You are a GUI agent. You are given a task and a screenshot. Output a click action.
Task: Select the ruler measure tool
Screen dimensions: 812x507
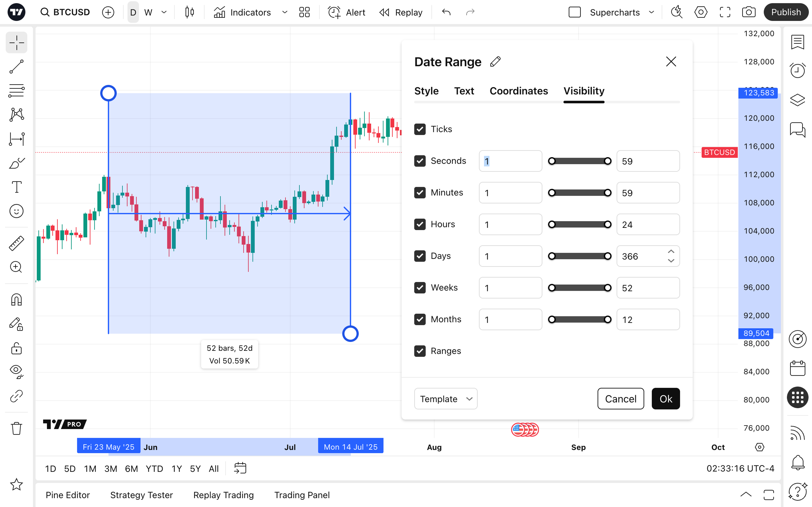(16, 243)
